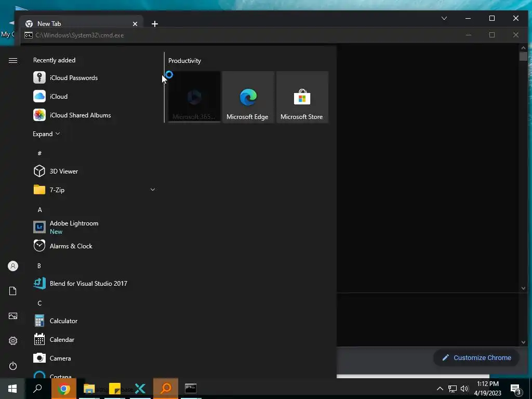Screen dimensions: 532x399
Task: Click the Productivity group heading
Action: pos(184,61)
